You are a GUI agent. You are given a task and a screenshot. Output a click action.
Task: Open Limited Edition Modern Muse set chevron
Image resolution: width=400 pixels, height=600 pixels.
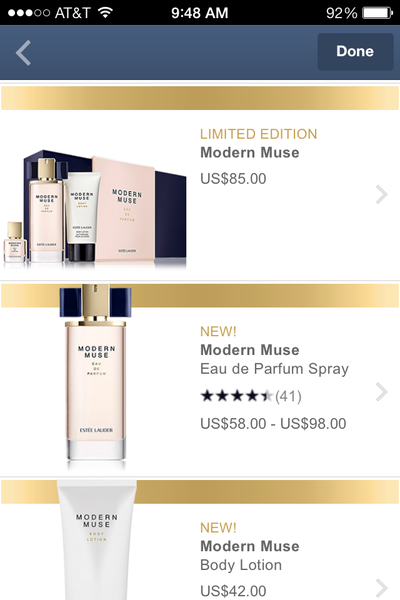(x=382, y=195)
